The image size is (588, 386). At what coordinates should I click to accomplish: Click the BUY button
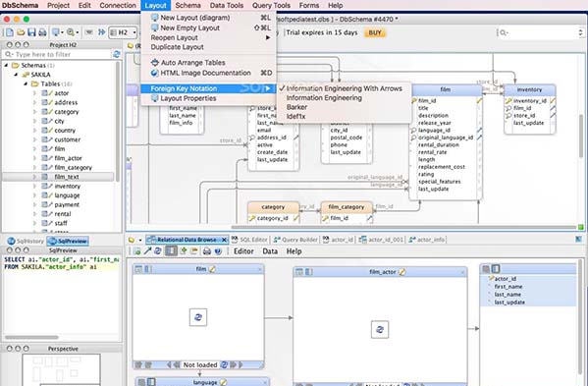click(x=375, y=32)
